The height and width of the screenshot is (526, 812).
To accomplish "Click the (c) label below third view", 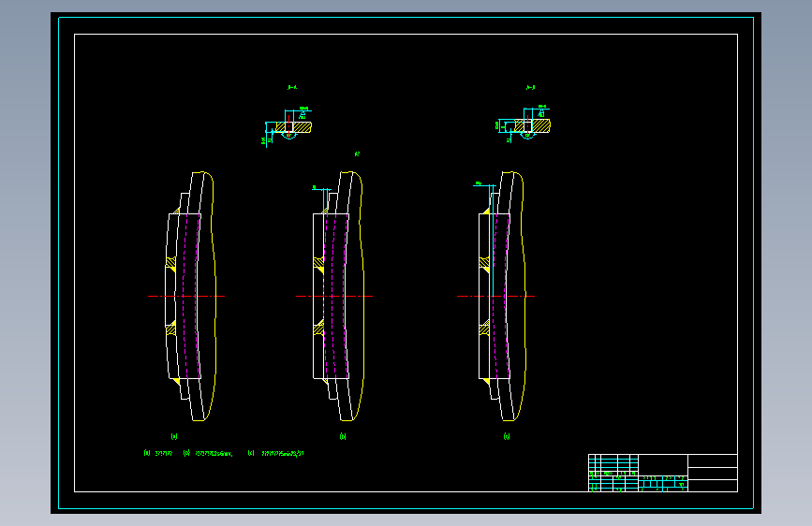I will click(x=507, y=436).
